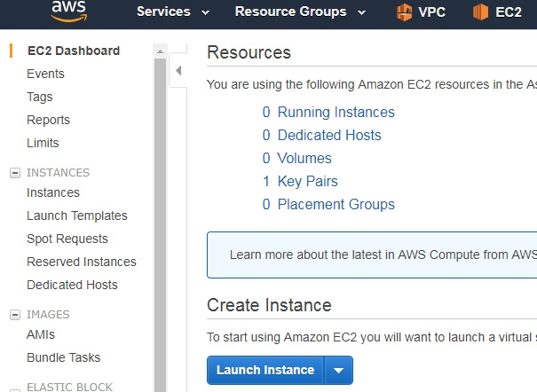Collapse sidebar using the left arrow handle
The width and height of the screenshot is (537, 392).
tap(177, 71)
